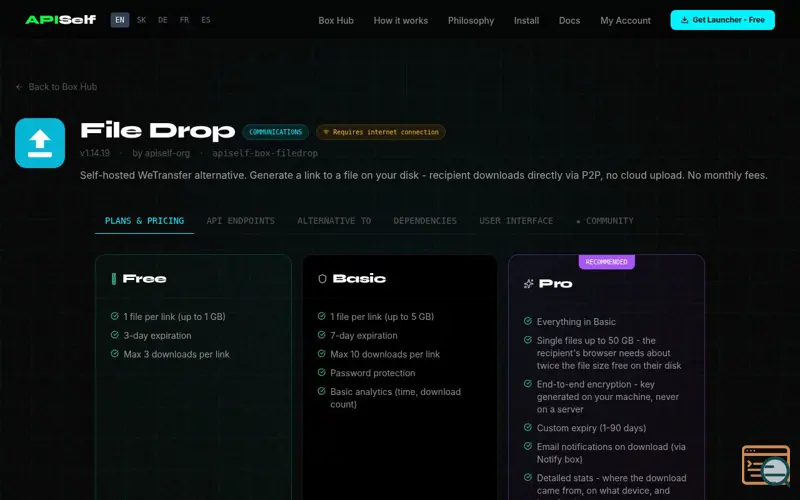
Task: Click check icon for Max 3 downloads
Action: 115,354
